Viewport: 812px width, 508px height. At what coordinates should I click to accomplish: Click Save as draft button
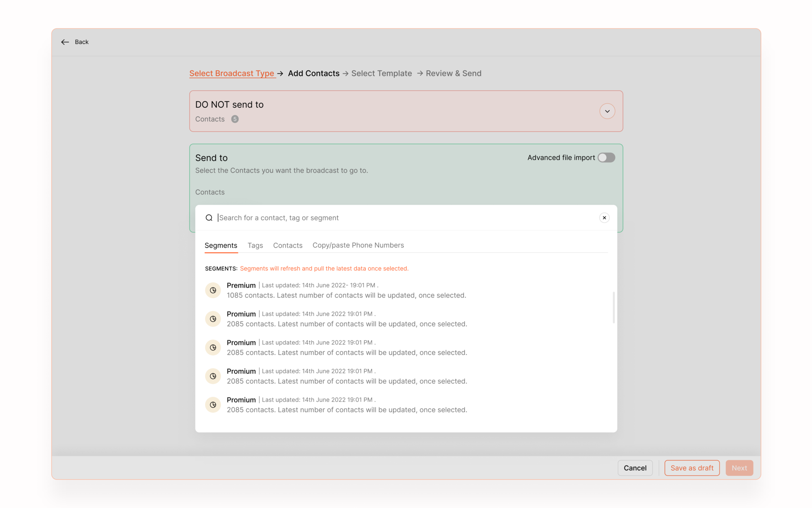coord(691,468)
